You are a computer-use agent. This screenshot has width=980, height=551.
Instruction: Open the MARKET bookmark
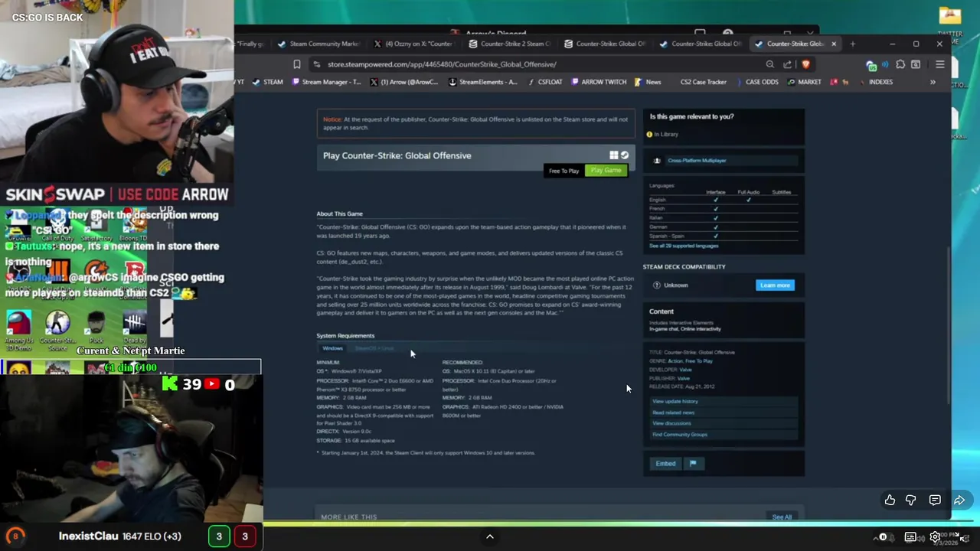click(x=804, y=82)
